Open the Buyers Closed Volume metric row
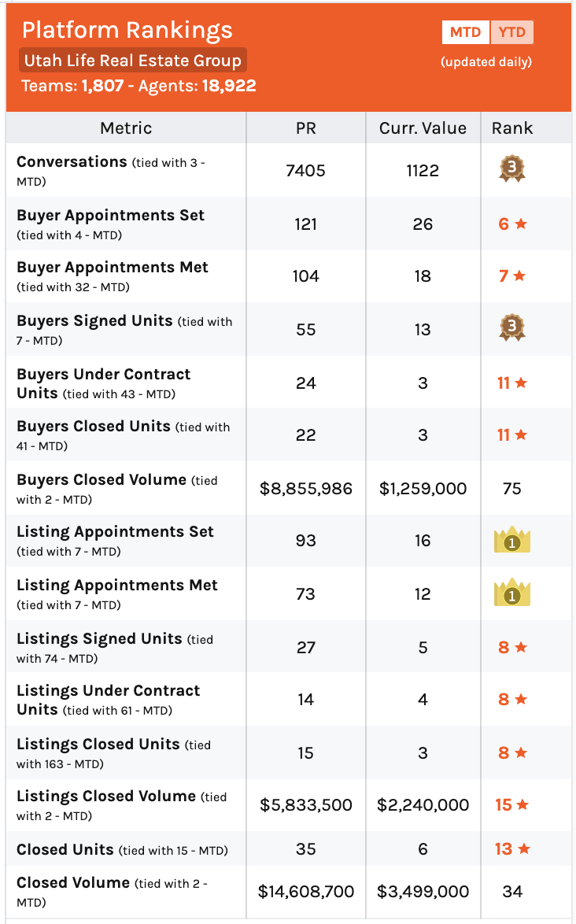The image size is (576, 924). [x=289, y=488]
